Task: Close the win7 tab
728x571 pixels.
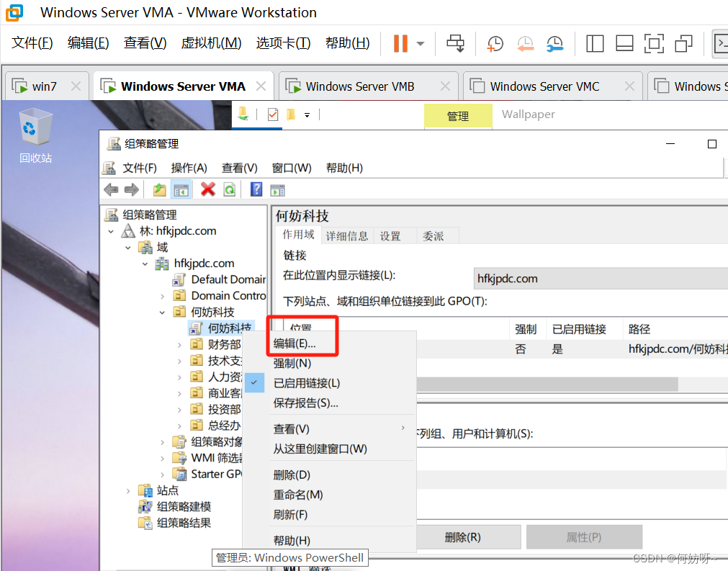Action: 76,86
